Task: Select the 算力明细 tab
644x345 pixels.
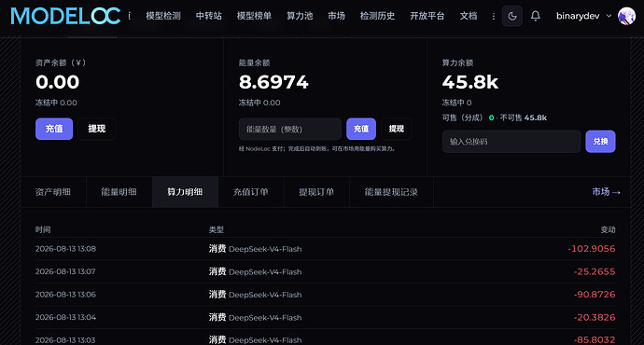Action: [x=185, y=192]
